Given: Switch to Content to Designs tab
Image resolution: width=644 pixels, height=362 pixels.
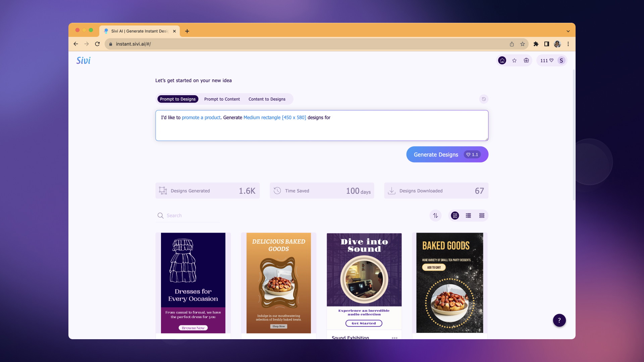Looking at the screenshot, I should pyautogui.click(x=266, y=99).
